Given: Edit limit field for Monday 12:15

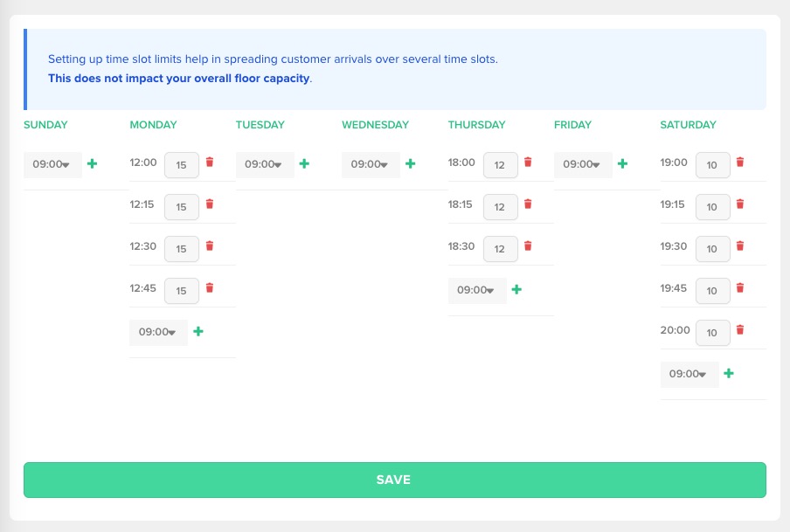Looking at the screenshot, I should tap(181, 207).
